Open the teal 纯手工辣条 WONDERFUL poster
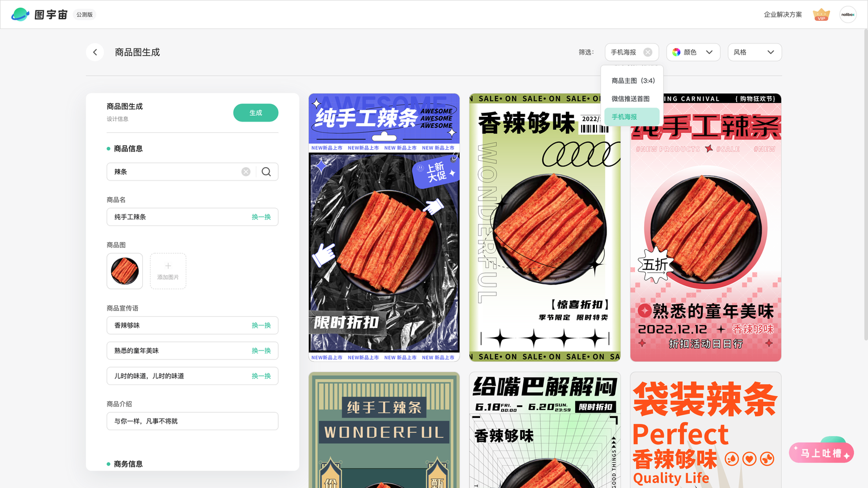Screen dimensions: 868x488 [x=384, y=430]
